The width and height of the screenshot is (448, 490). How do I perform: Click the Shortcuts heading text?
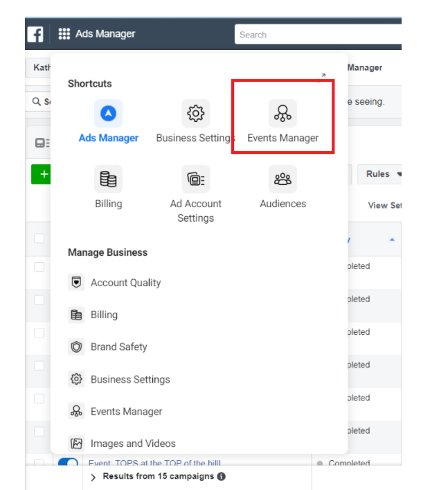[x=90, y=83]
